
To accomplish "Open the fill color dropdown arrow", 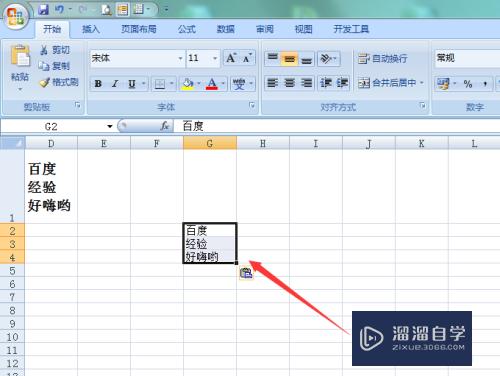I will 199,84.
